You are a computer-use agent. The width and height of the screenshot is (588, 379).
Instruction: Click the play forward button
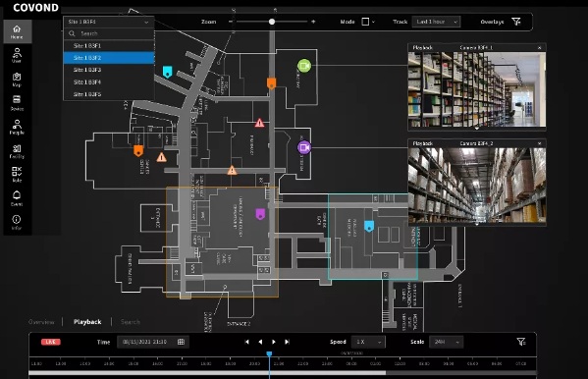[274, 342]
